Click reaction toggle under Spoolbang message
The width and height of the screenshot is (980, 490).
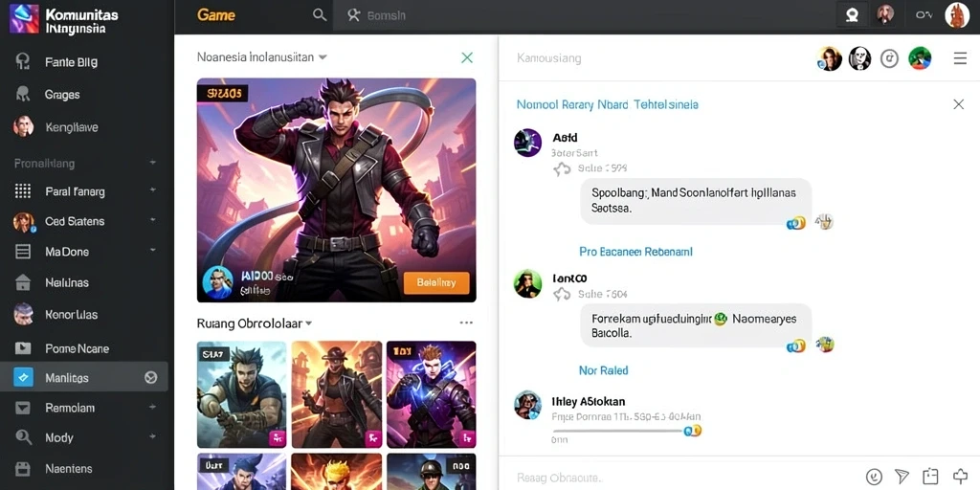pos(796,223)
